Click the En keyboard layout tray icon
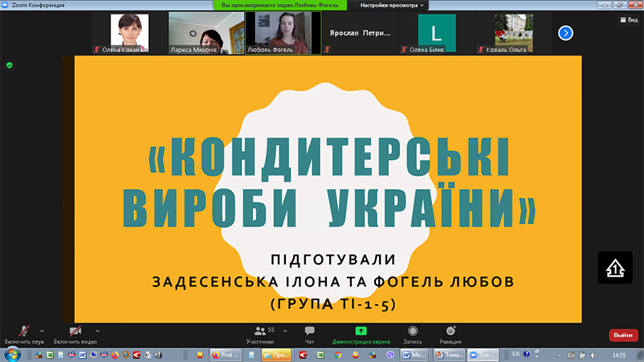 click(572, 356)
